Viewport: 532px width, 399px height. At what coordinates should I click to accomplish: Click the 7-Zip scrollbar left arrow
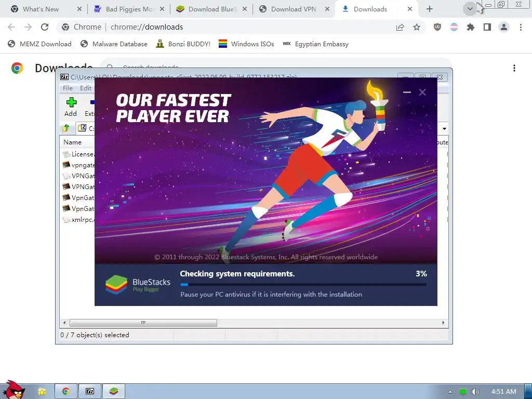point(64,323)
